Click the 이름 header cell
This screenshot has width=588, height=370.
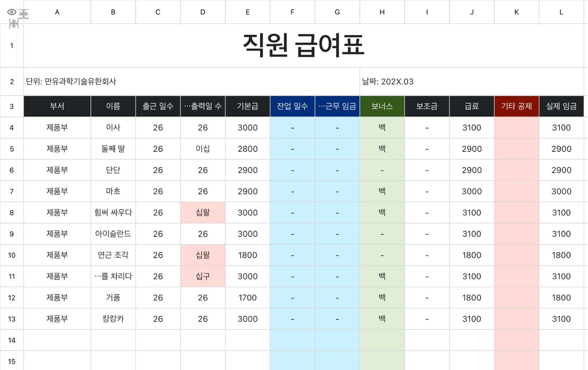113,106
